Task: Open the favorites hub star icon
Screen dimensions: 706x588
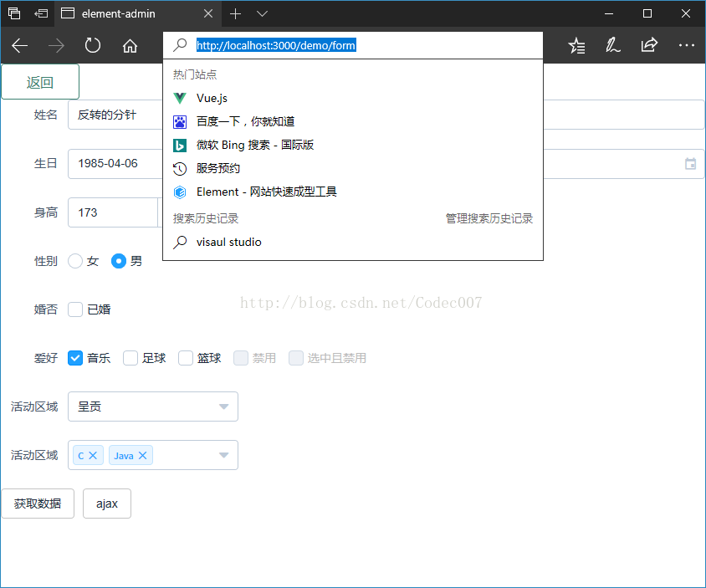Action: 576,45
